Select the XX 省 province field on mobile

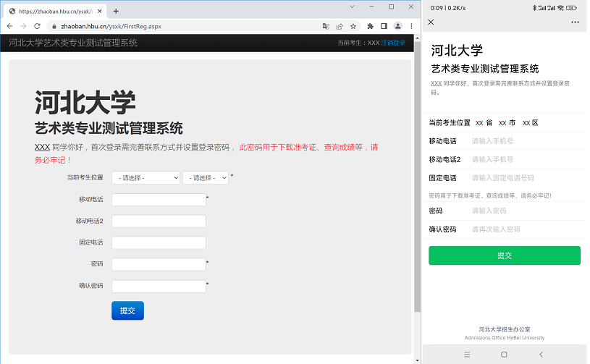click(x=484, y=123)
